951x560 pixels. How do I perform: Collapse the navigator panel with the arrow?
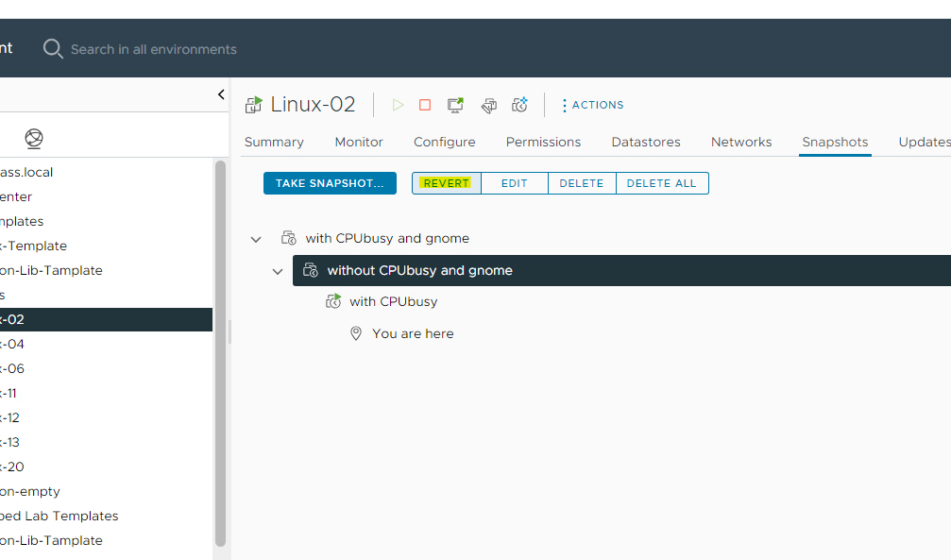tap(221, 94)
